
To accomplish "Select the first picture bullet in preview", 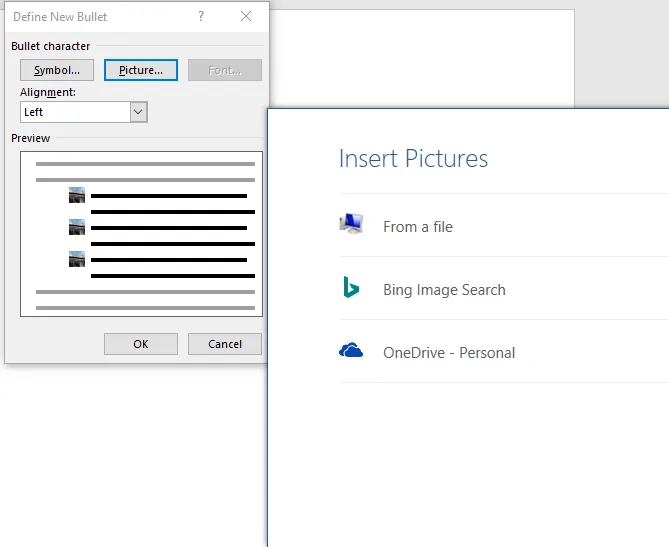I will coord(77,195).
